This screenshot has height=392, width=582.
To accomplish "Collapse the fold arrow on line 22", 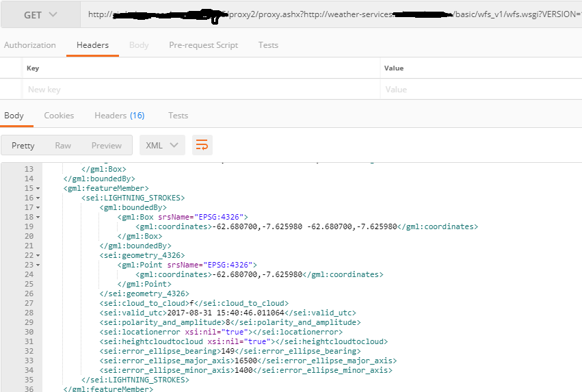I will pos(38,256).
